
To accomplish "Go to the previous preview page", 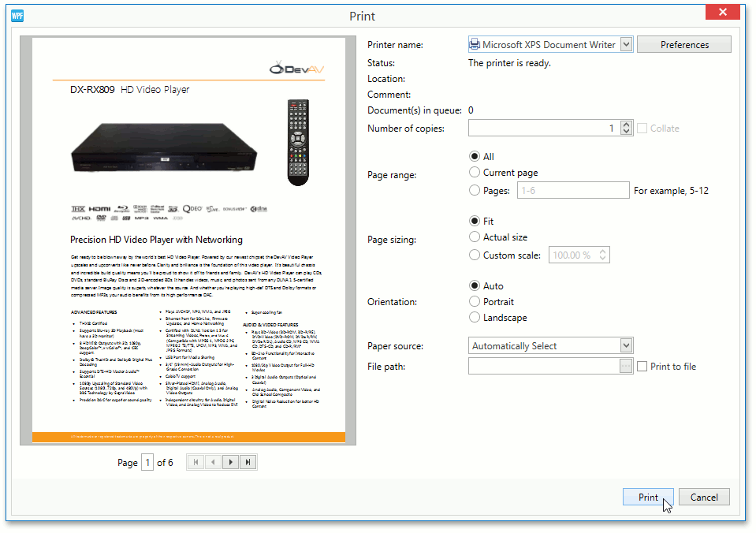I will pos(213,462).
